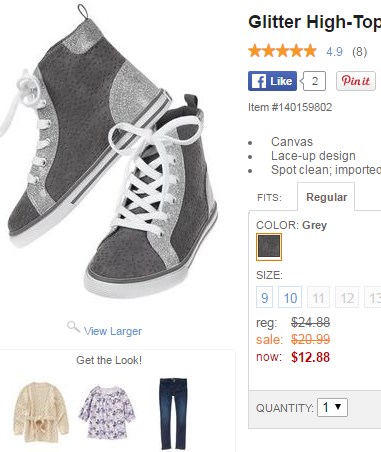The width and height of the screenshot is (381, 452).
Task: Select the Regular fit tab
Action: click(x=326, y=197)
